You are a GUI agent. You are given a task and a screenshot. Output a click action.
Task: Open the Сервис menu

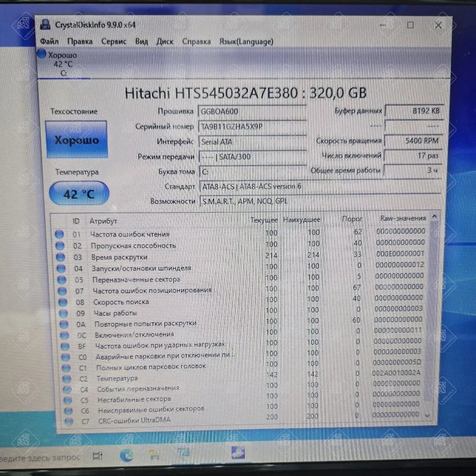(x=114, y=42)
